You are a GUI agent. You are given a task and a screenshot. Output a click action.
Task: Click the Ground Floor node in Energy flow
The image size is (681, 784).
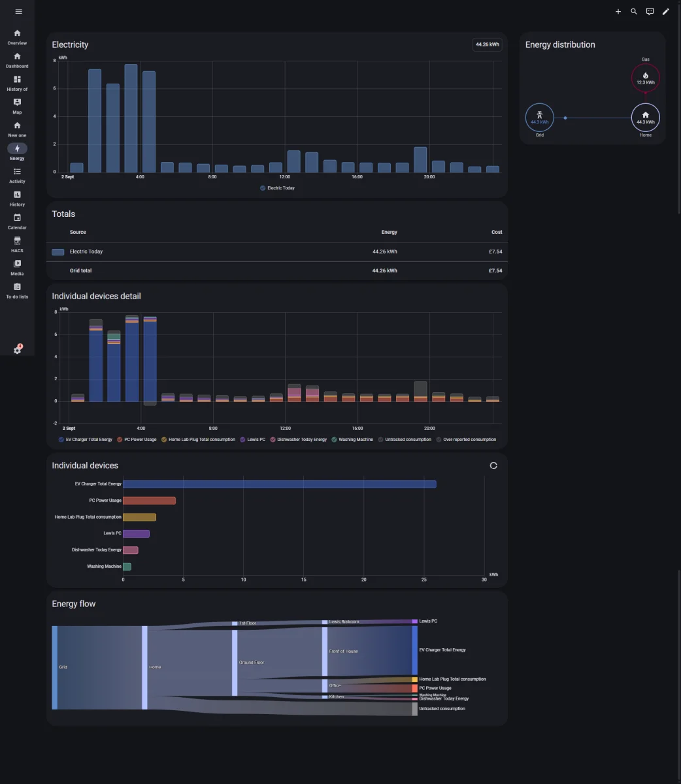[235, 662]
